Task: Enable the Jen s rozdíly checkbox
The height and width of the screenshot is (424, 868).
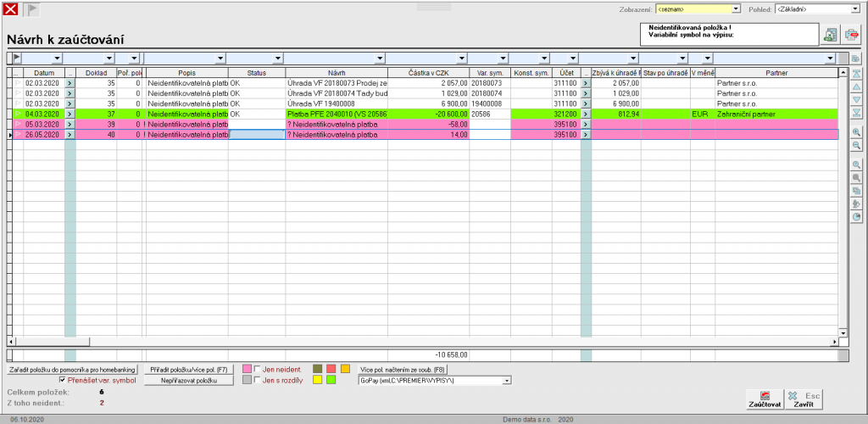Action: 257,381
